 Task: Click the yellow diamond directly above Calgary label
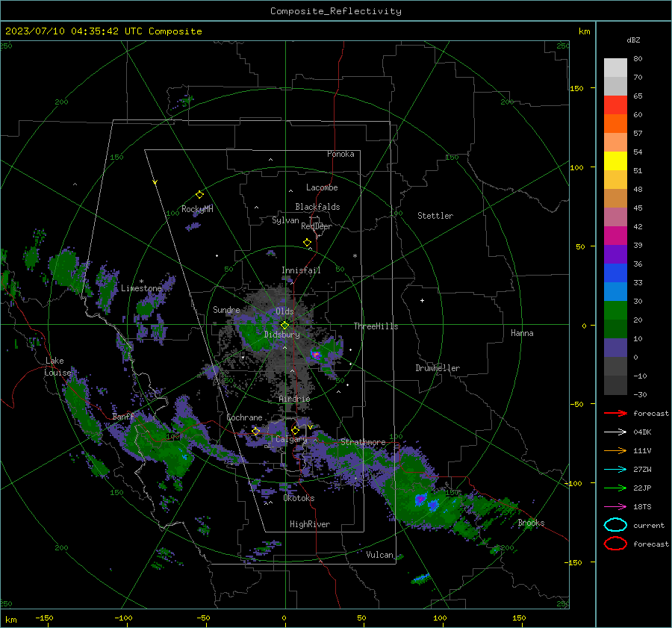(x=295, y=430)
